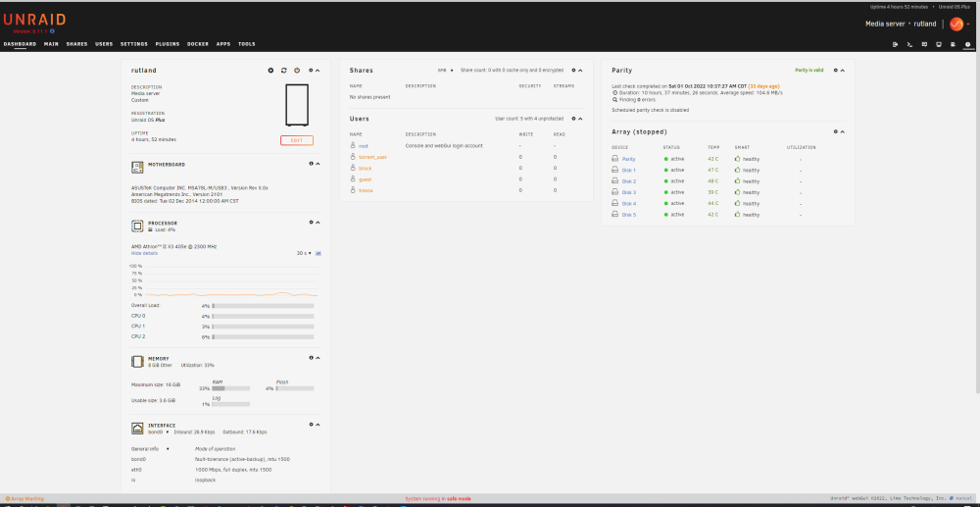
Task: Click the EDIT button
Action: pos(297,140)
